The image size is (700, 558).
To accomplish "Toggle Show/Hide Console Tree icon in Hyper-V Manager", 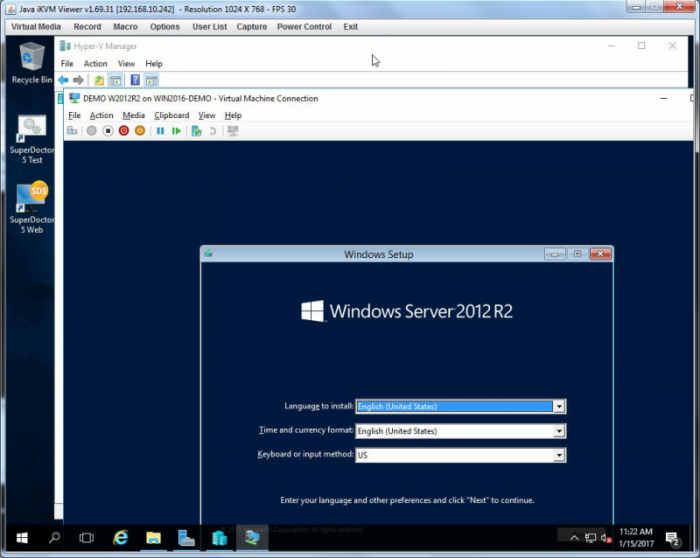I will [x=115, y=80].
